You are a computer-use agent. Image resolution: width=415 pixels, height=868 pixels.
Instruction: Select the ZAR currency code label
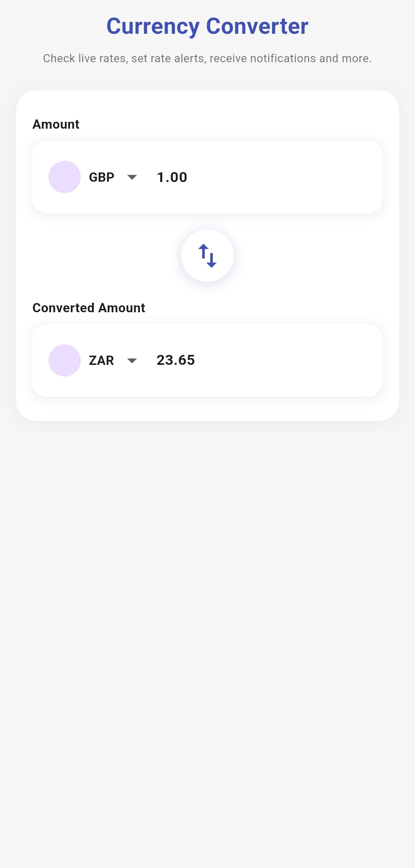[101, 361]
